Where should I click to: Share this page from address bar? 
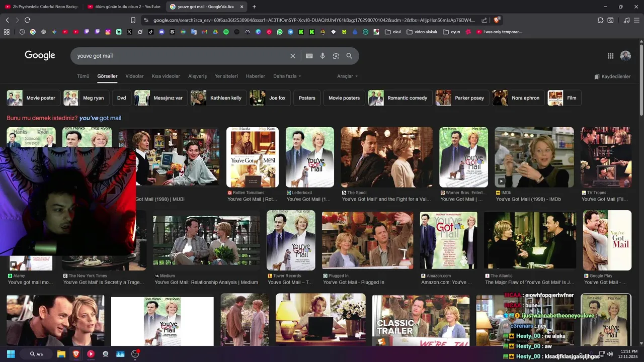(484, 20)
